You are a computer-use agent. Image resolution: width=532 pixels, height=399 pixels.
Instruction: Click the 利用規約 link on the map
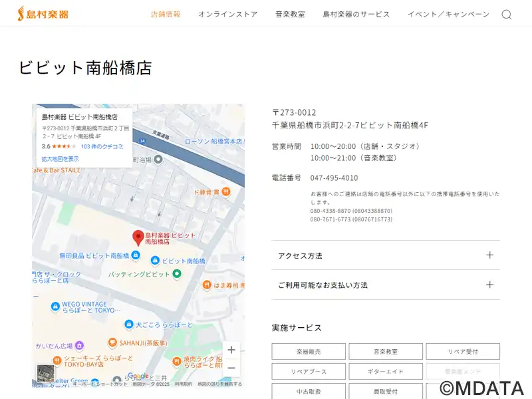point(184,384)
